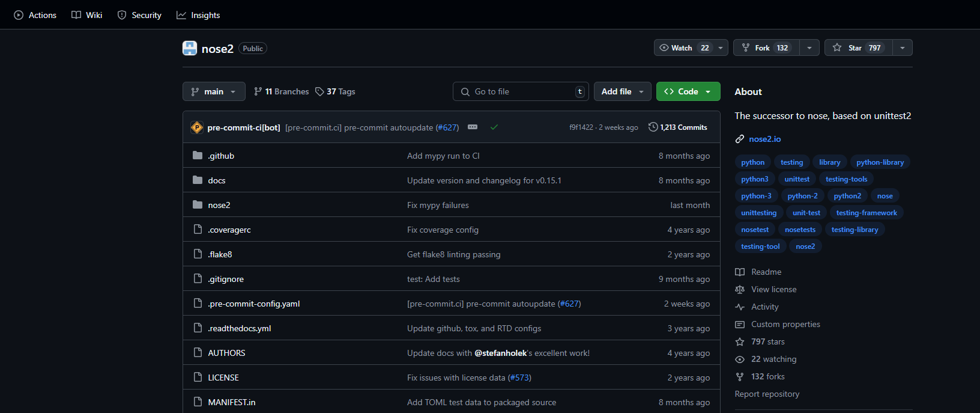Click the @stefanholek mention
Viewport: 980px width, 413px height.
coord(501,353)
